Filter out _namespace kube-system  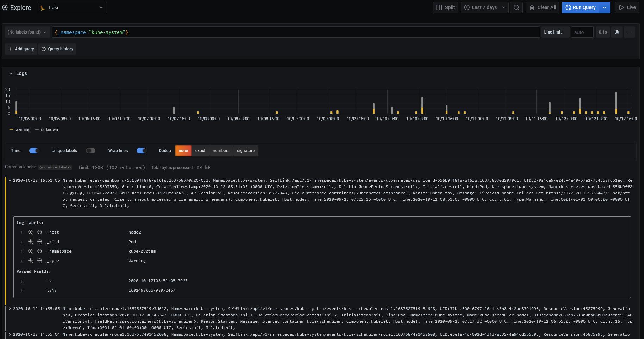click(40, 251)
